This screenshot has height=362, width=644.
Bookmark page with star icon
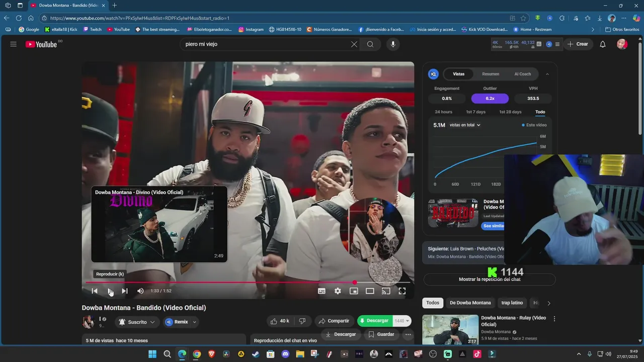click(523, 18)
